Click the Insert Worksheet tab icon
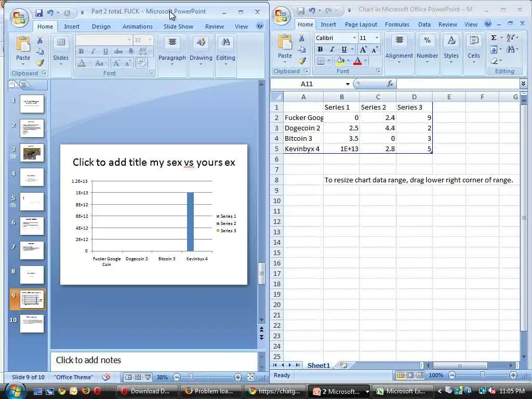Screen dimensions: 532x399 (x=343, y=365)
